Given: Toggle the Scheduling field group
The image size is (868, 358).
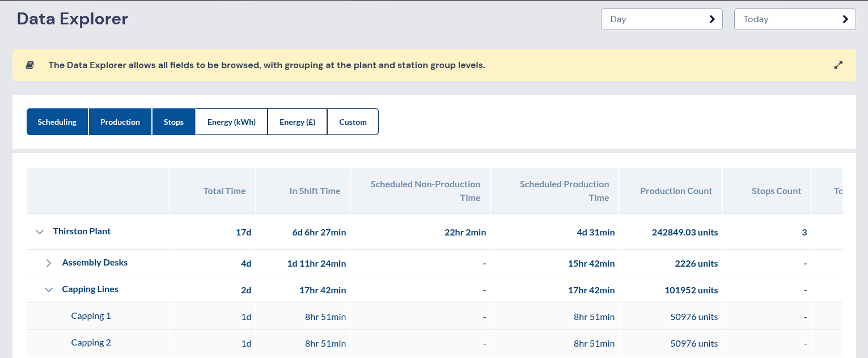Looking at the screenshot, I should (x=57, y=122).
